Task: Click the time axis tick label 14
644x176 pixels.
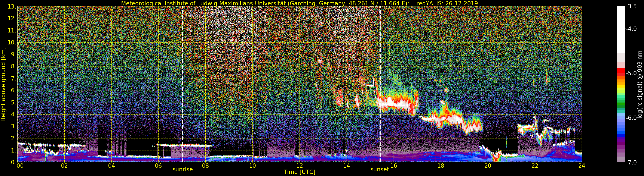Action: tap(346, 166)
